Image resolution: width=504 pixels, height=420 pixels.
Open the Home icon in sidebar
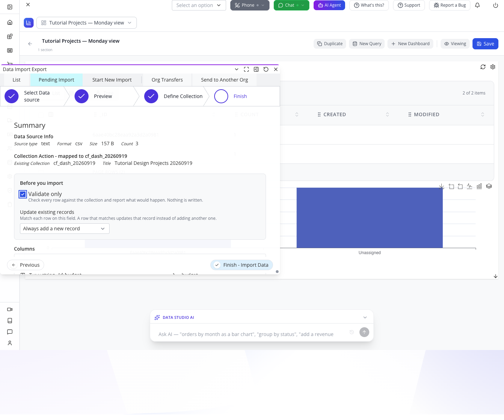click(10, 22)
